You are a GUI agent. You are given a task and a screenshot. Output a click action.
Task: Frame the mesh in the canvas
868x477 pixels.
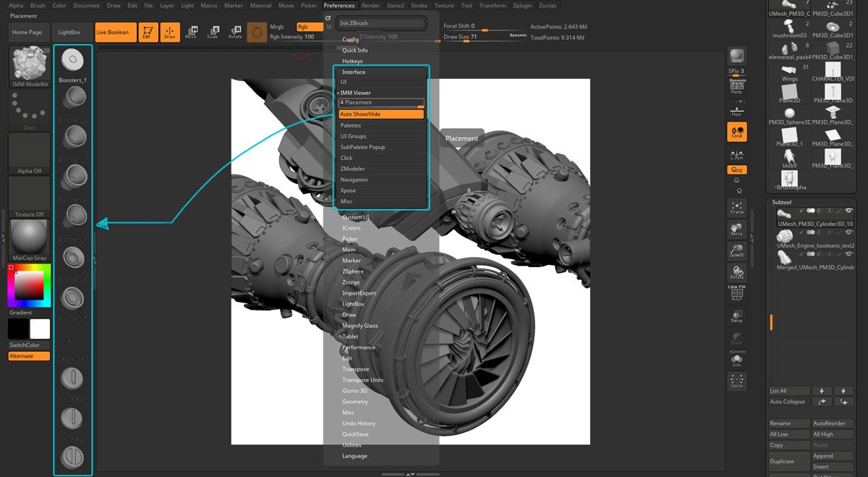tap(736, 208)
